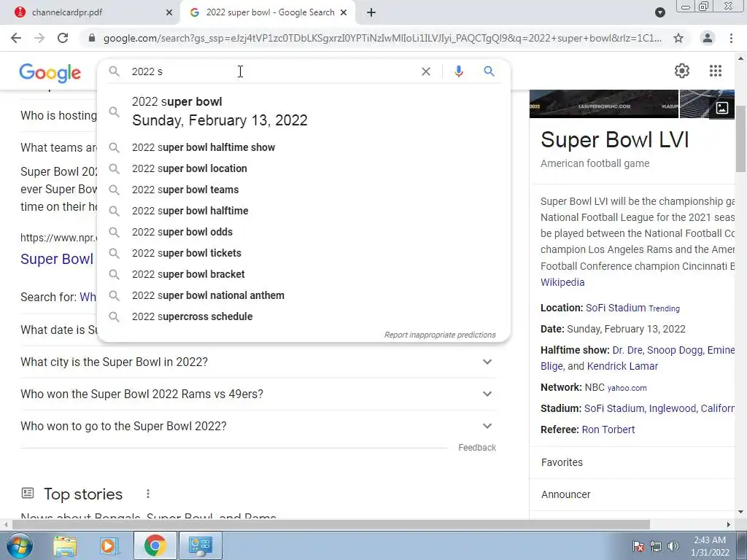This screenshot has height=560, width=747.
Task: Open Chrome tab search dropdown arrow
Action: [x=659, y=12]
